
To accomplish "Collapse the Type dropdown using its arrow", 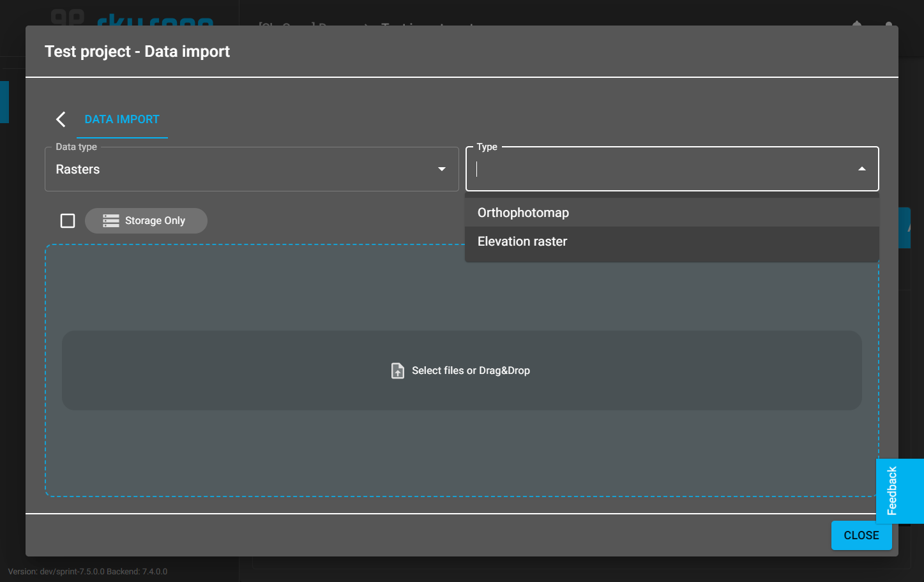I will 861,169.
